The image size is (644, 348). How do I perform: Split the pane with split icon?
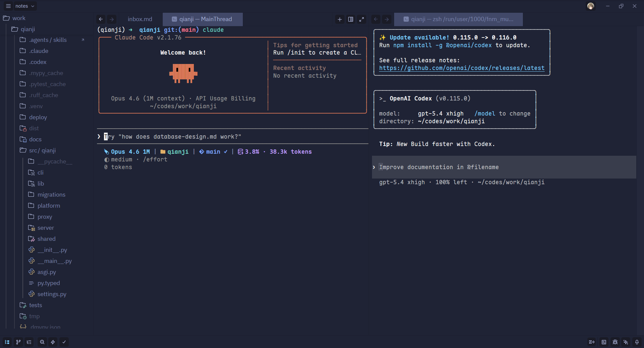351,19
